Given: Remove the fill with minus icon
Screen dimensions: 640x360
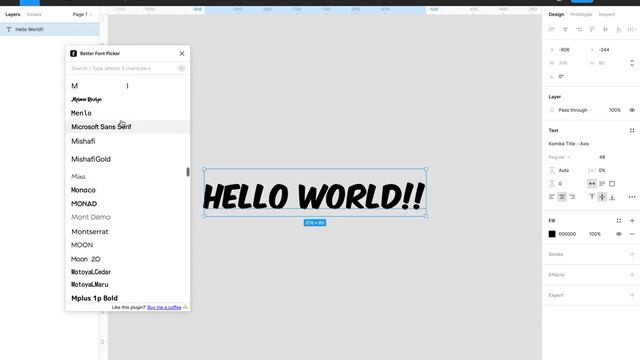Looking at the screenshot, I should point(632,234).
